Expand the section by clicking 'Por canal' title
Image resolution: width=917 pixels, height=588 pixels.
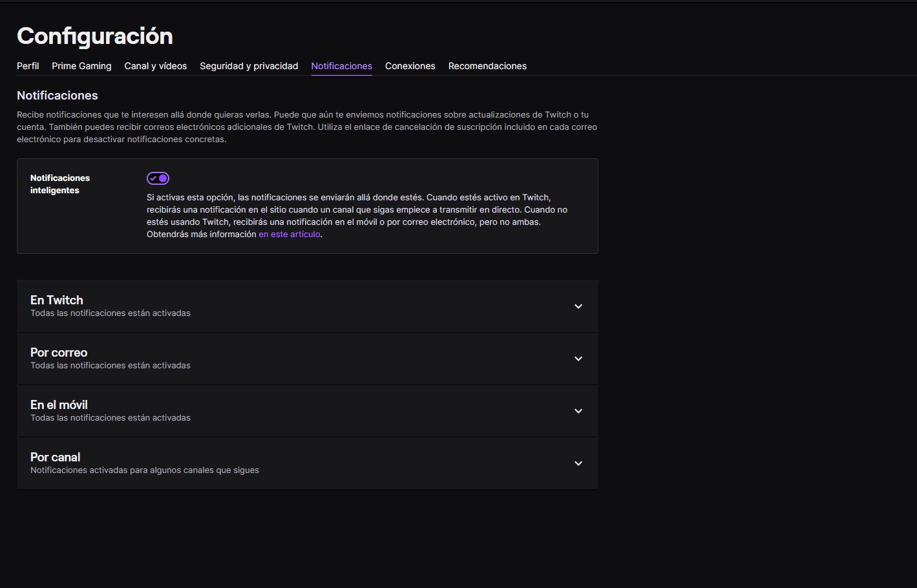[56, 457]
